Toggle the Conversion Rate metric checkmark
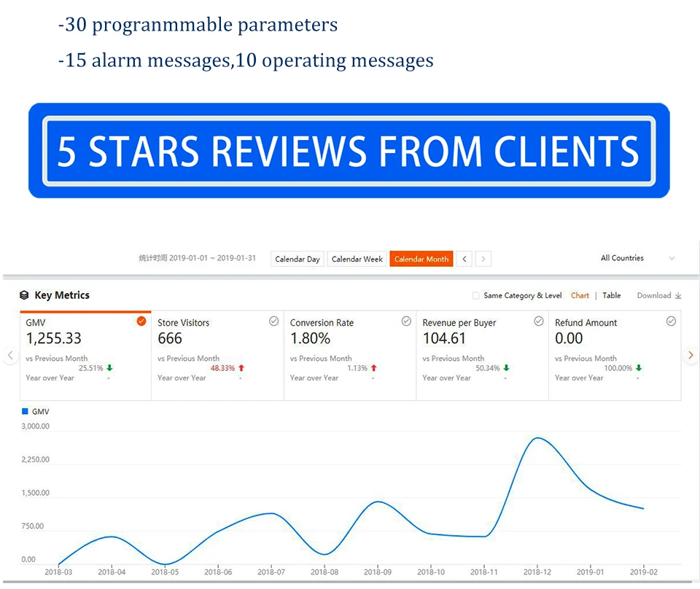 click(x=406, y=321)
